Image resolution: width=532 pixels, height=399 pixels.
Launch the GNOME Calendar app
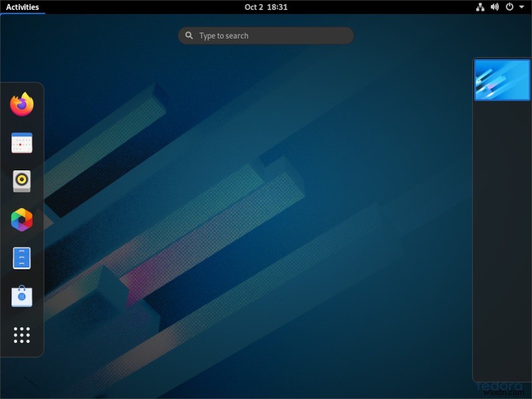tap(22, 144)
